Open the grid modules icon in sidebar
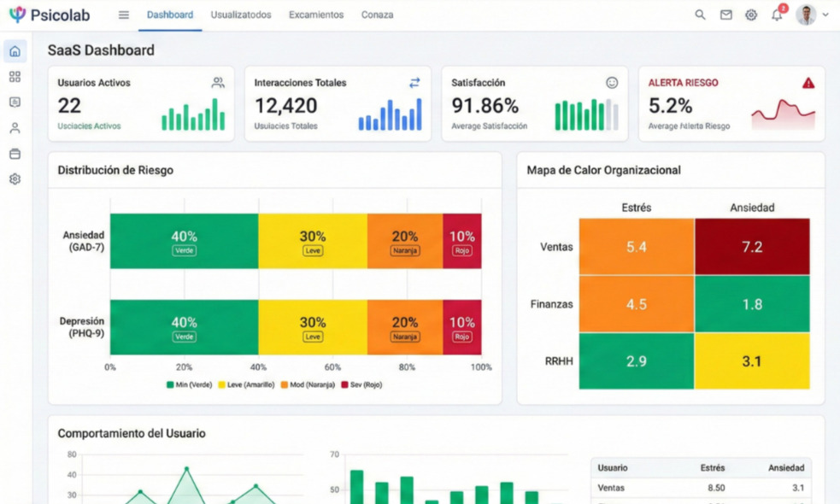 click(15, 77)
